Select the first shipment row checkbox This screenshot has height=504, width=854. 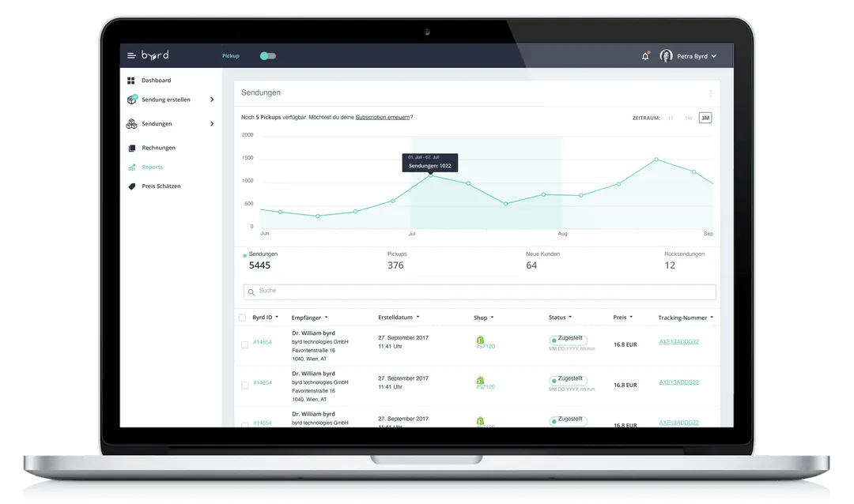pos(244,344)
